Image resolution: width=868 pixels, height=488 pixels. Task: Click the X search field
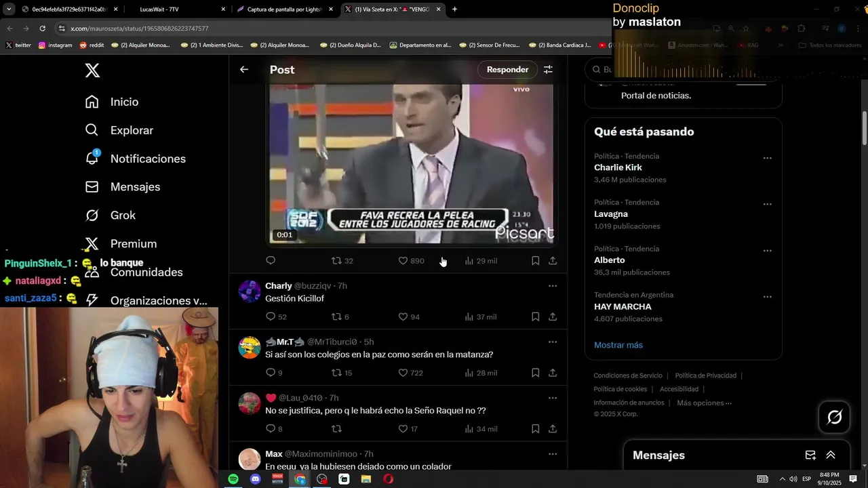[683, 69]
